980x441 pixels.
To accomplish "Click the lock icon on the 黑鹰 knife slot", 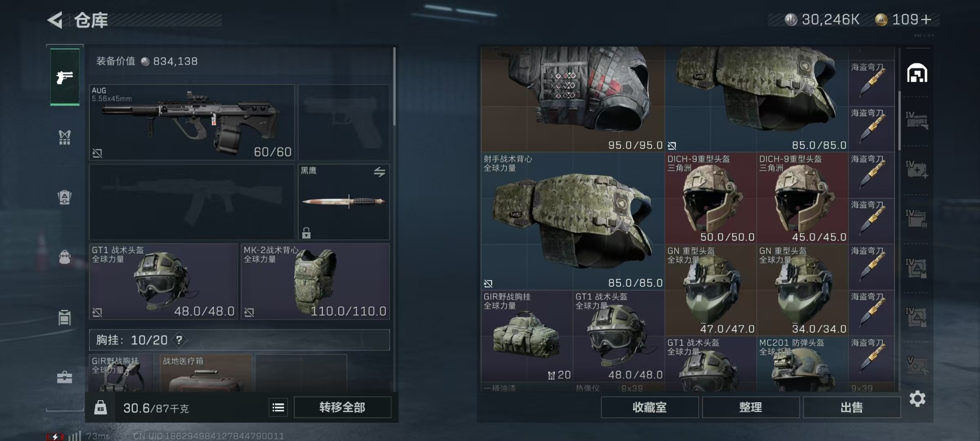I will pos(306,233).
